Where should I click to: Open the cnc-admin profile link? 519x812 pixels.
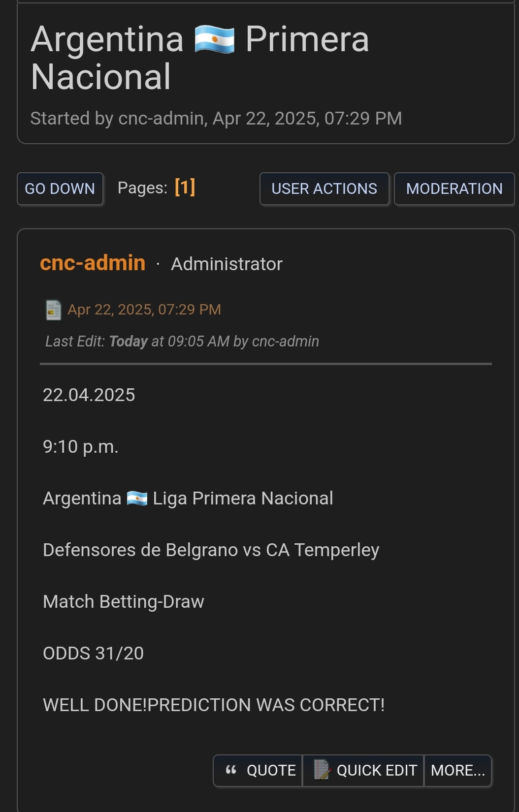[93, 263]
